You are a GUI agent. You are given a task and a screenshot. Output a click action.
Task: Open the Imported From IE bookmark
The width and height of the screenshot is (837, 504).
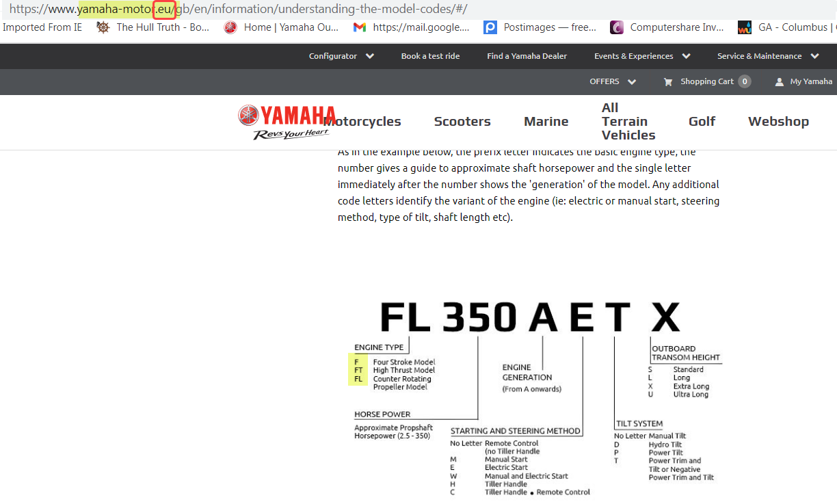point(42,27)
